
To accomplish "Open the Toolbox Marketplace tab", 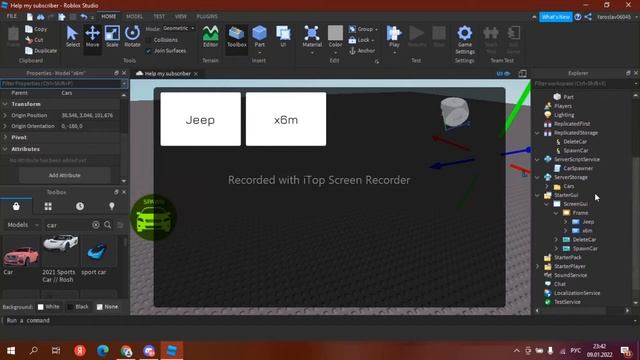I will 16,207.
